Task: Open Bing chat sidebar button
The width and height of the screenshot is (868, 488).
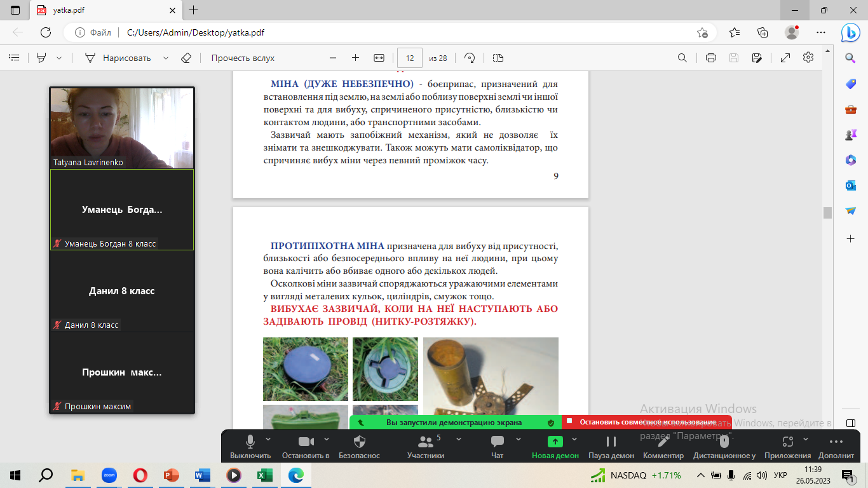Action: pyautogui.click(x=850, y=32)
